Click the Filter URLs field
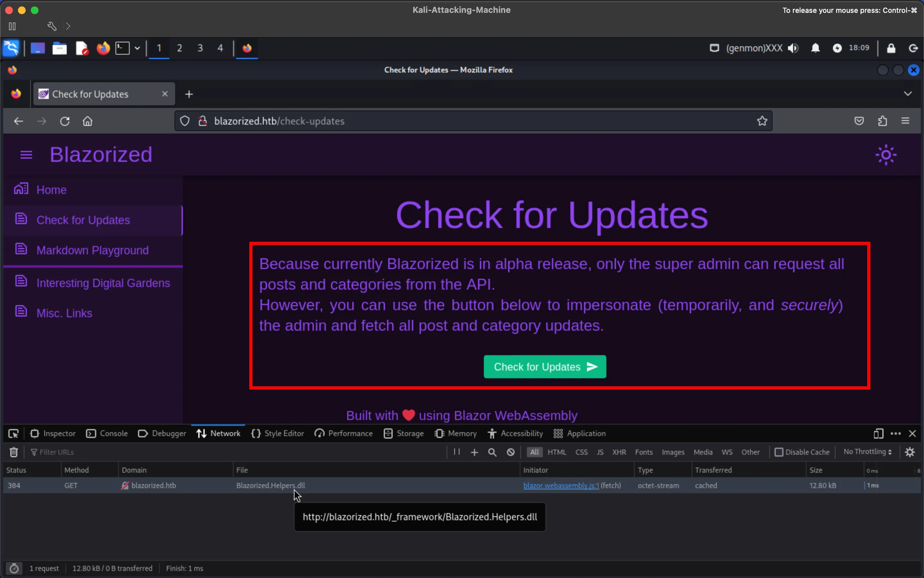Image resolution: width=924 pixels, height=578 pixels. (237, 452)
